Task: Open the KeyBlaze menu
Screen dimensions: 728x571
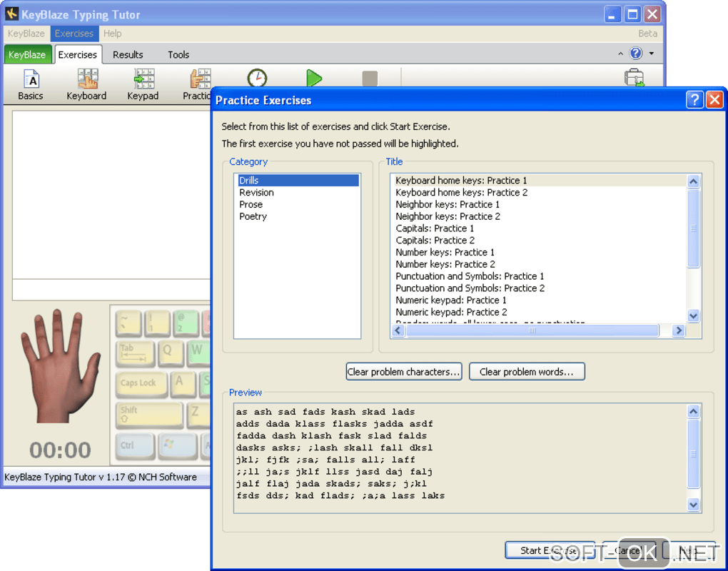Action: [26, 34]
